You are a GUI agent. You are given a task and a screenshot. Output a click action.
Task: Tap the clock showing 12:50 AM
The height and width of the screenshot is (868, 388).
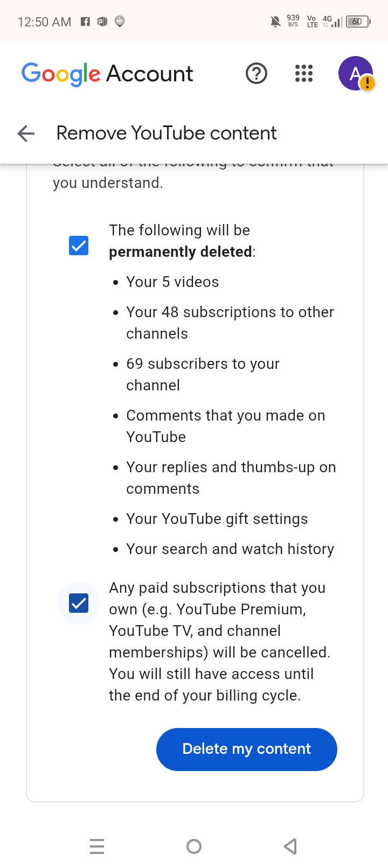[x=44, y=22]
